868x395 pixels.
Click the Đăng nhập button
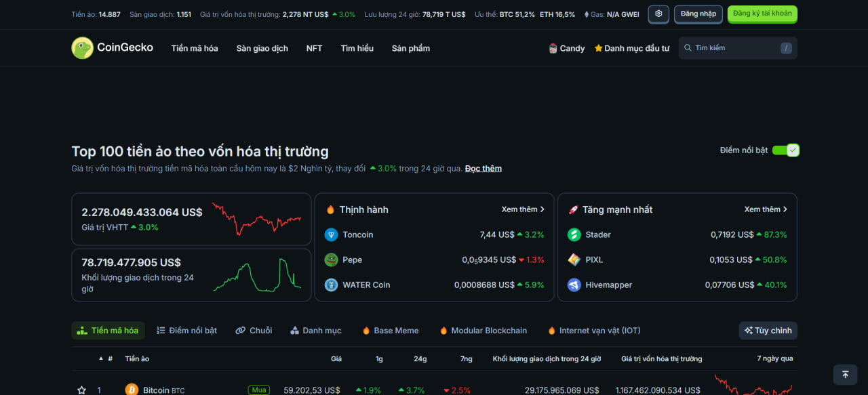pos(698,14)
